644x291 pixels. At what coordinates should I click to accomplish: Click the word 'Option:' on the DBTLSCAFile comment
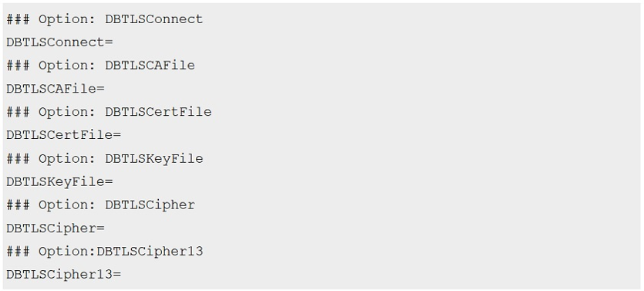pos(67,66)
